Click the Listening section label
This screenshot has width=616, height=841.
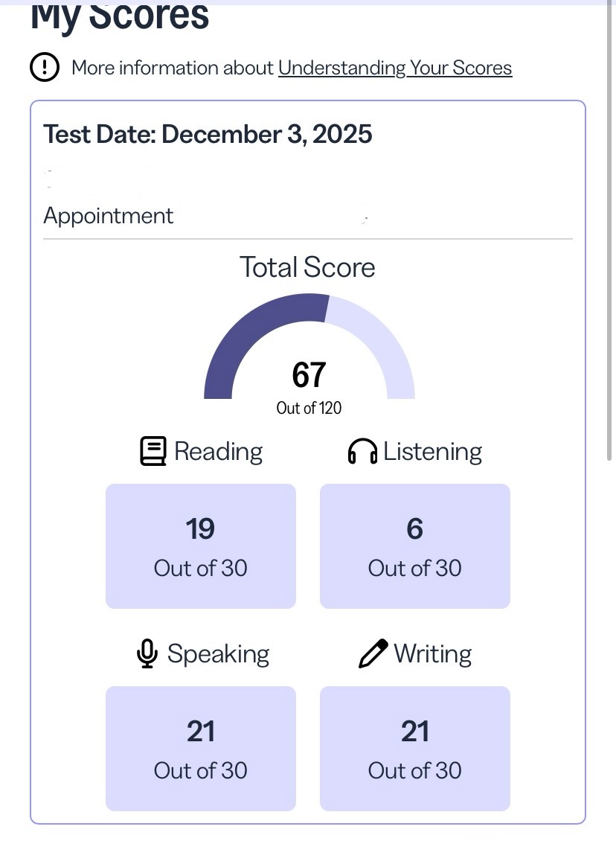point(432,452)
